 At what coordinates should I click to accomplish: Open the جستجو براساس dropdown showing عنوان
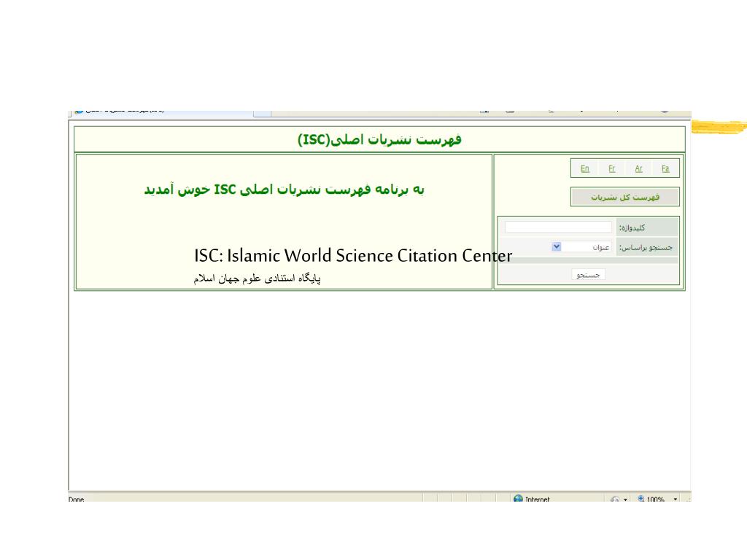point(581,246)
